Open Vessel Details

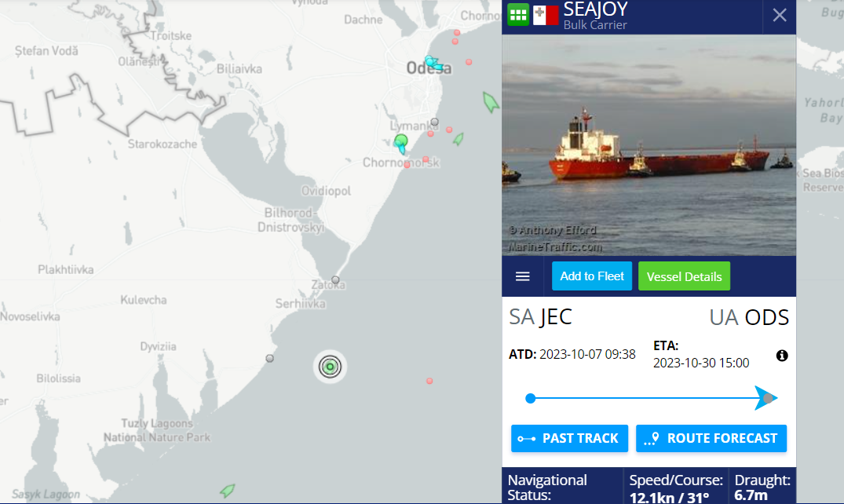684,276
